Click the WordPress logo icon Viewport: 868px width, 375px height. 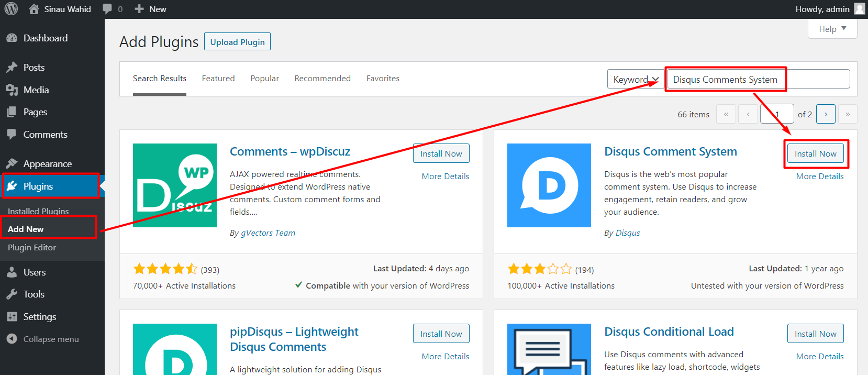click(x=11, y=9)
